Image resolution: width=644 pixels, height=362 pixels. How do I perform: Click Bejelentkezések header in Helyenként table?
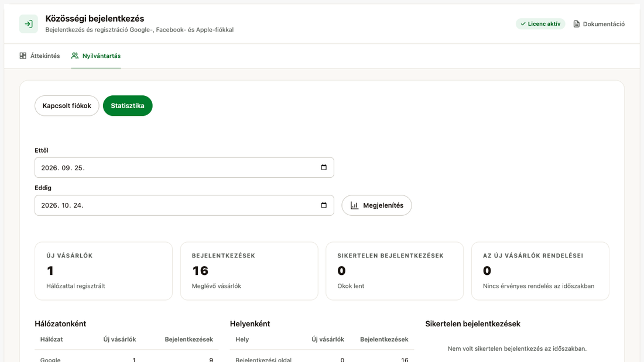click(384, 339)
